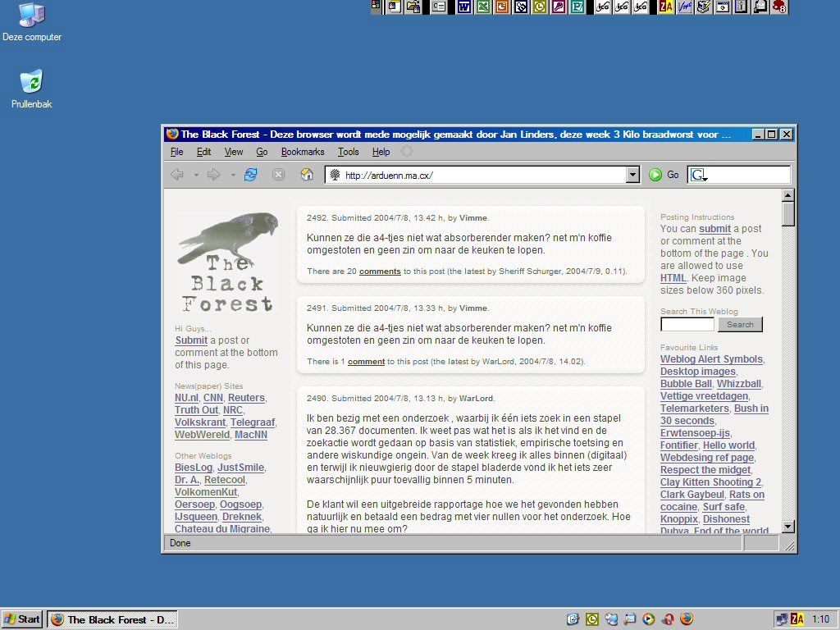Open the Windows Start button
Image resolution: width=840 pixels, height=630 pixels.
(x=22, y=619)
